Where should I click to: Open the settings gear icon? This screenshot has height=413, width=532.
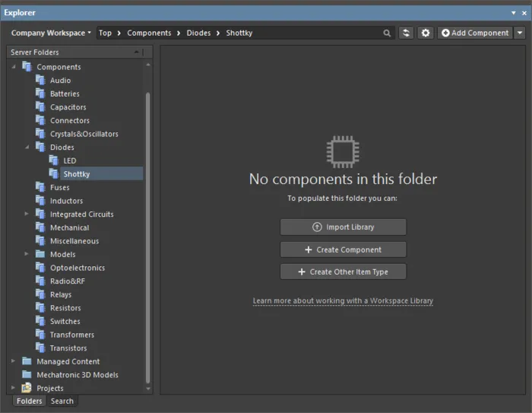pos(426,33)
